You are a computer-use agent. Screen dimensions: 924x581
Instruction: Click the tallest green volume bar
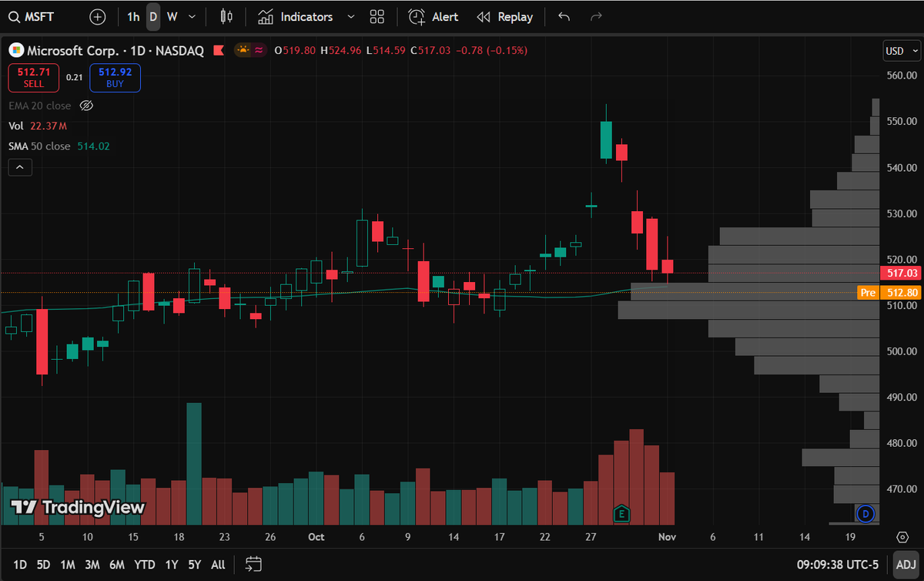194,464
